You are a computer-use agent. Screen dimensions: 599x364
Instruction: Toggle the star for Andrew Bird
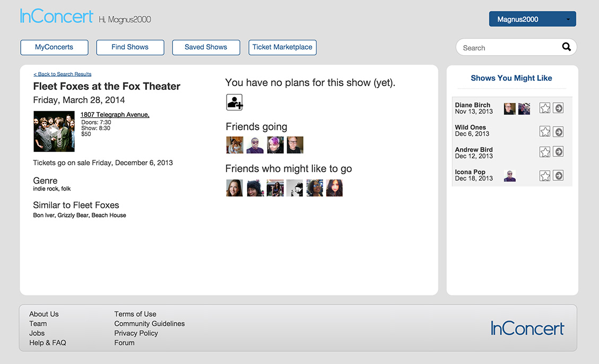(545, 152)
